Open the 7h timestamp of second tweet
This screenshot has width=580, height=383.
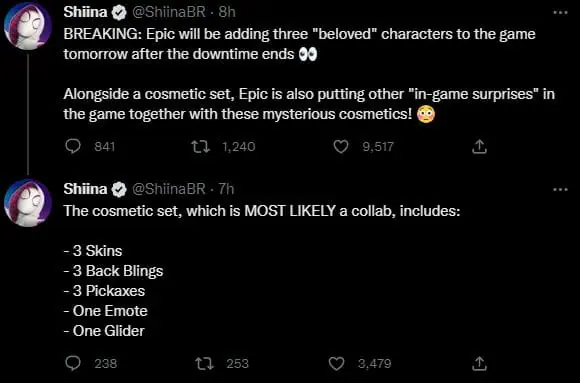226,189
